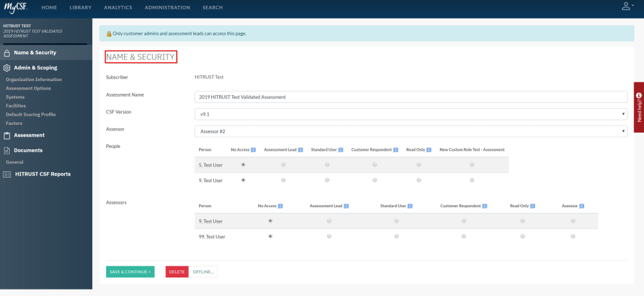Open the user account icon menu
Viewport: 644px width, 296px height.
click(x=626, y=6)
